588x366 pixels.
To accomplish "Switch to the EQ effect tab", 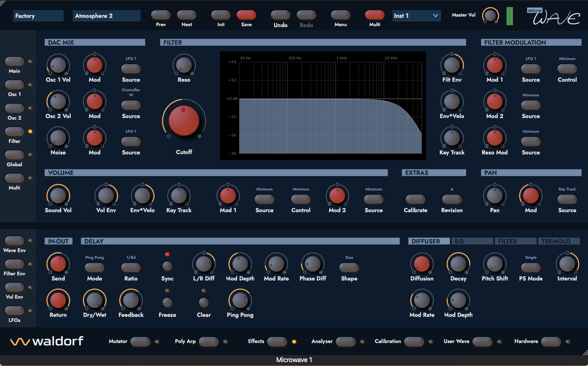I will pos(472,242).
